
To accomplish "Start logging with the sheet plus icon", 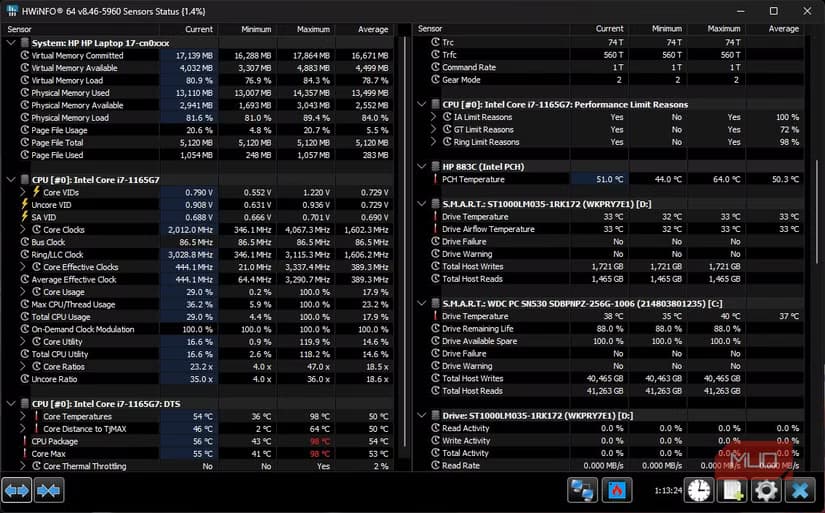I will point(732,490).
